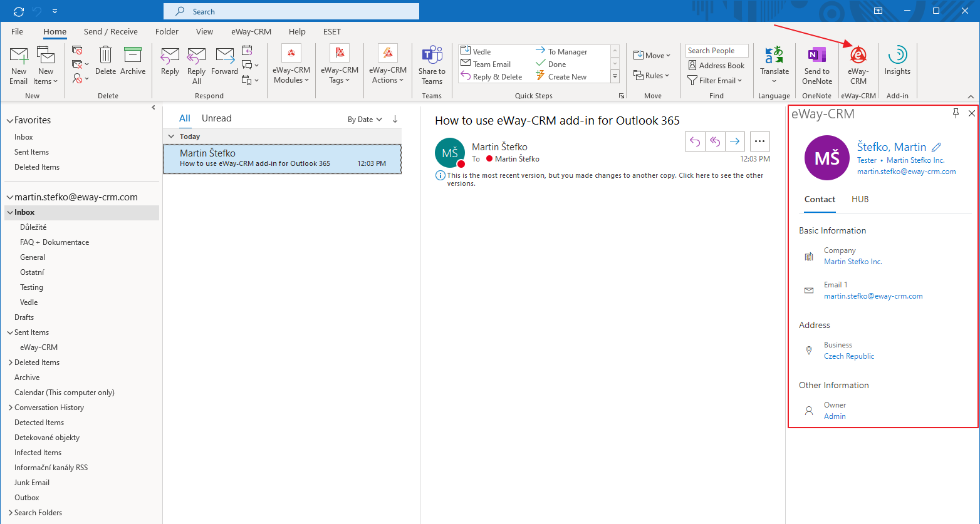Open the Folder ribbon tab

(x=167, y=31)
